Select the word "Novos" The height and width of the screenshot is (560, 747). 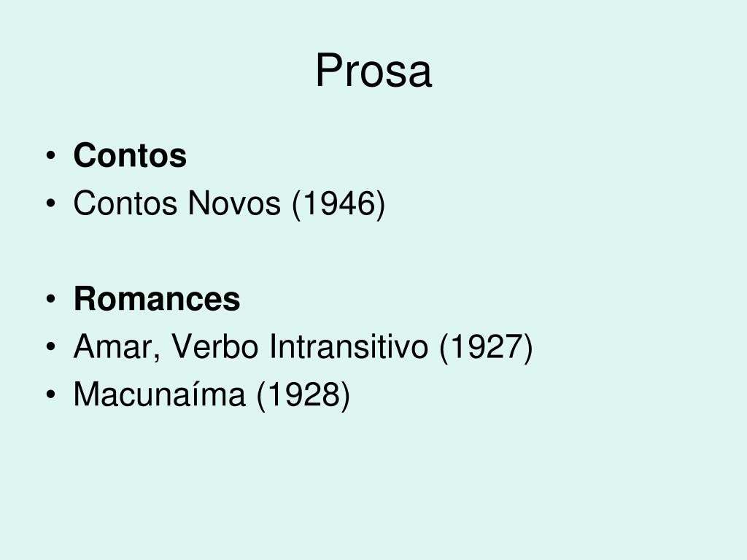tap(234, 203)
